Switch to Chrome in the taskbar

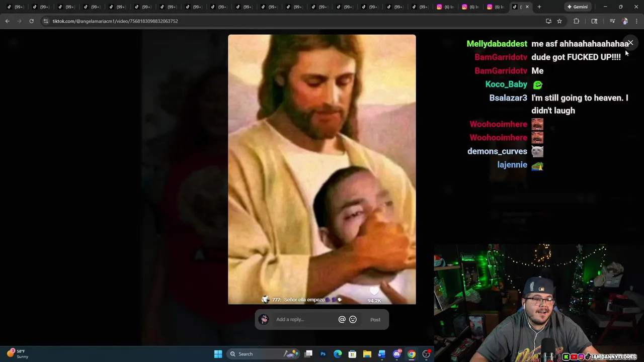pos(412,354)
